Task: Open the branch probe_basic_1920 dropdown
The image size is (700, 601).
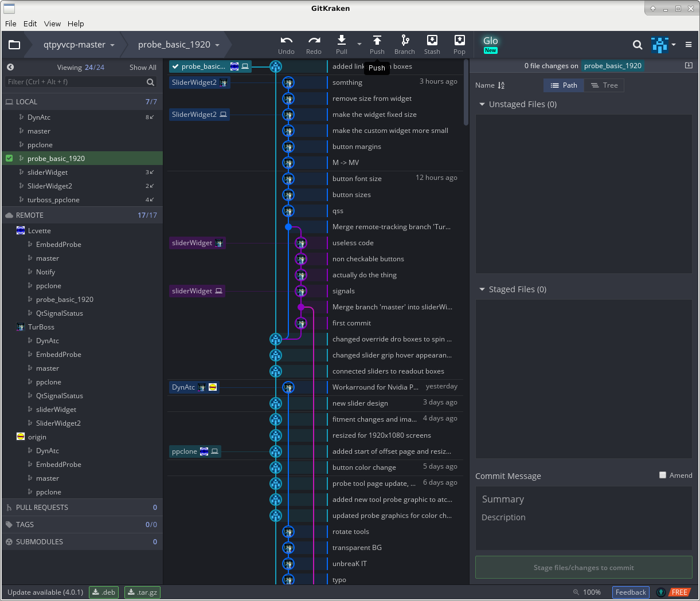Action: tap(179, 45)
